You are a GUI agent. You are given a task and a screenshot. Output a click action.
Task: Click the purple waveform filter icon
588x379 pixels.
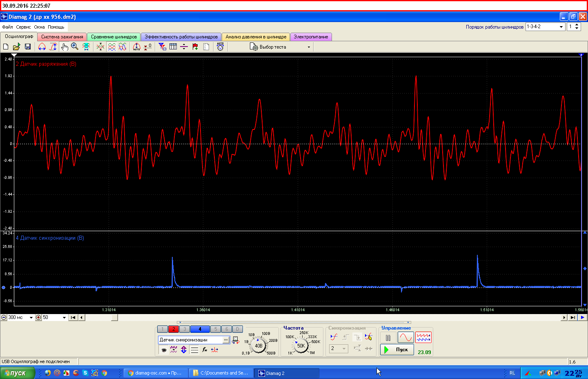pos(174,350)
